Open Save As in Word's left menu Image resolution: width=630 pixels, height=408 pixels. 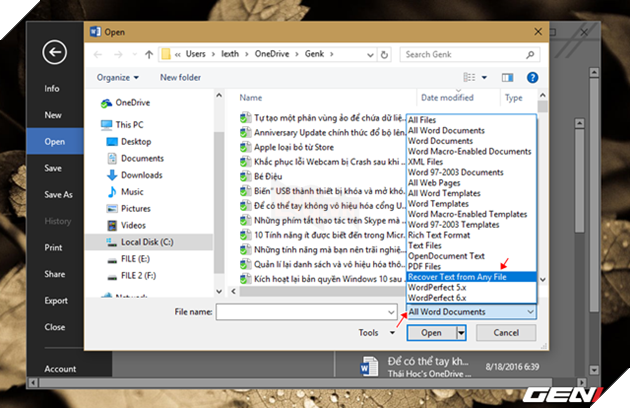tap(58, 195)
